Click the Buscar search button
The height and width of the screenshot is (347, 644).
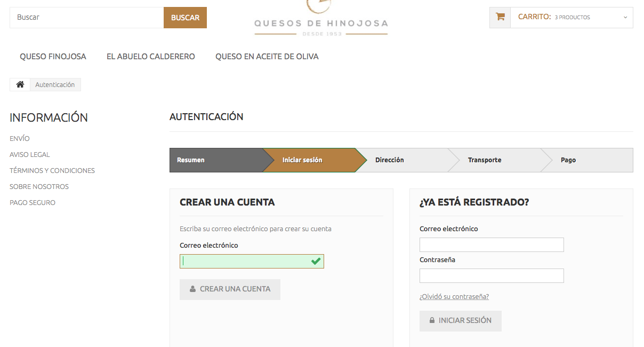[185, 18]
